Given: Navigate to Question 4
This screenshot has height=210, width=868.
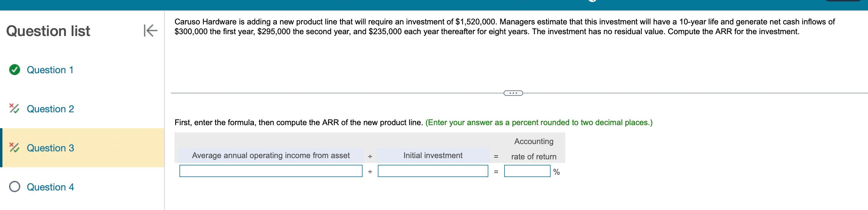Looking at the screenshot, I should tap(50, 187).
